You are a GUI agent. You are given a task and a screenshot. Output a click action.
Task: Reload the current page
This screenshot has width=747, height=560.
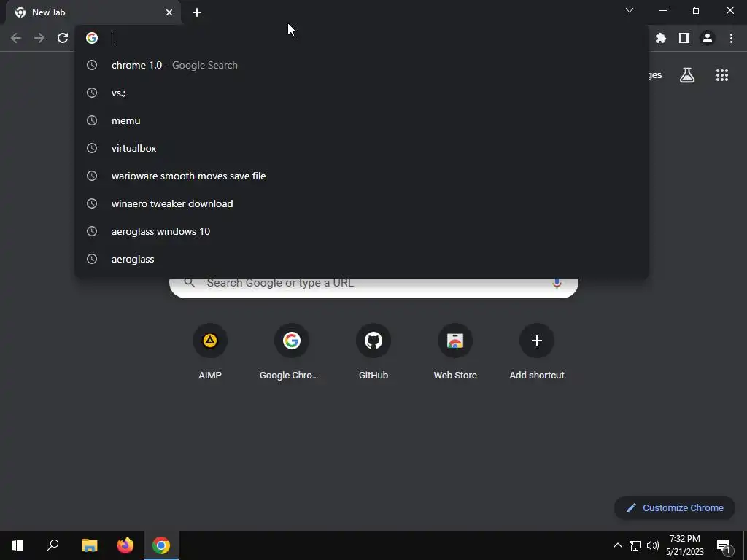coord(63,38)
